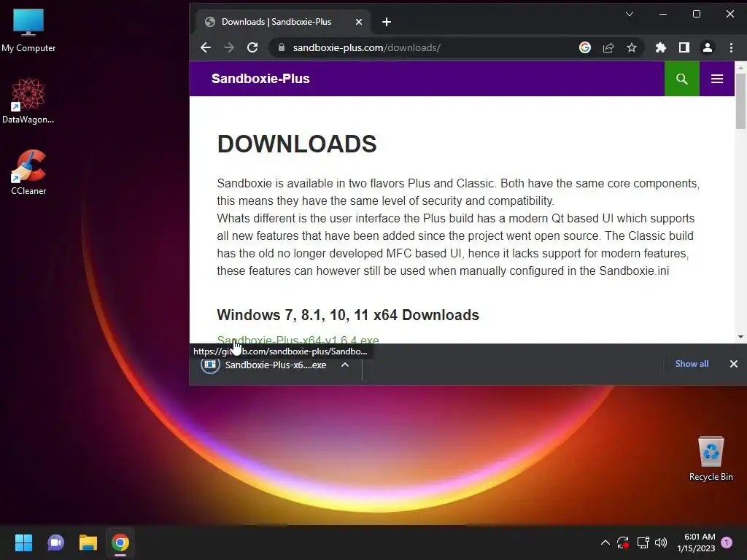The height and width of the screenshot is (560, 747).
Task: Open network tray icon
Action: (x=643, y=542)
